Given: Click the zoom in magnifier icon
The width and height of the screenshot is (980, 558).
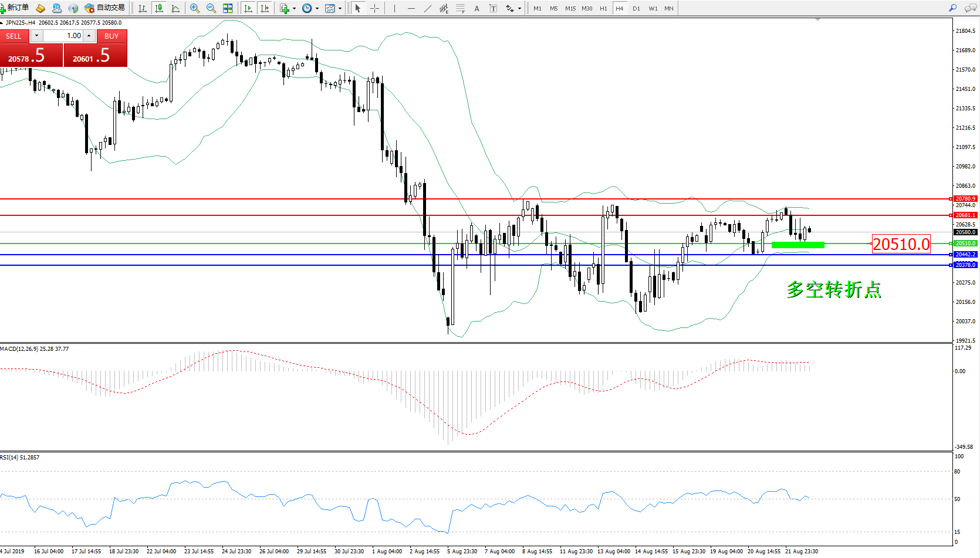Looking at the screenshot, I should click(x=194, y=8).
